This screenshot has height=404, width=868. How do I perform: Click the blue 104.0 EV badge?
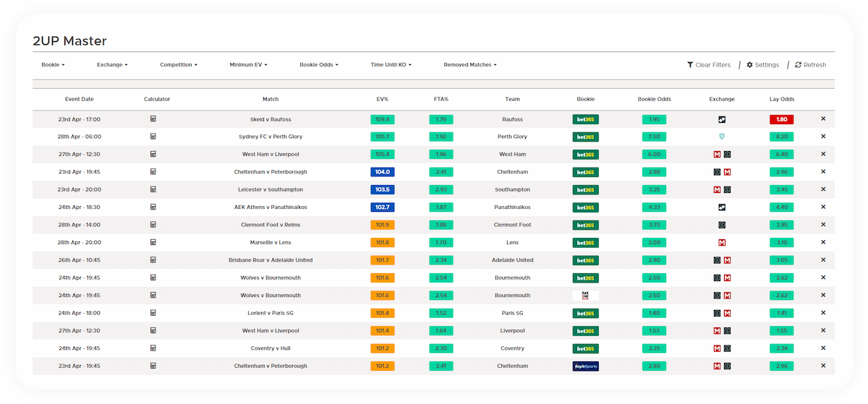pyautogui.click(x=382, y=172)
